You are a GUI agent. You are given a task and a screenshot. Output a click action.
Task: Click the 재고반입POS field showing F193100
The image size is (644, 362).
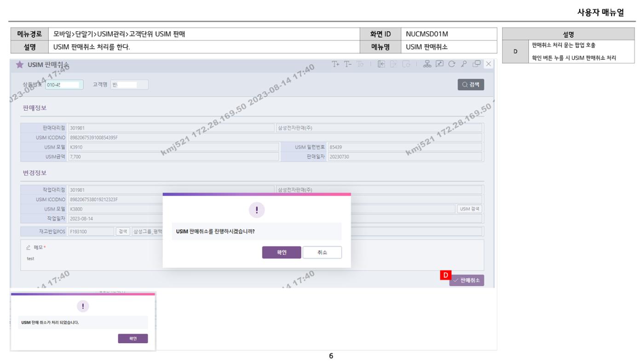(91, 232)
